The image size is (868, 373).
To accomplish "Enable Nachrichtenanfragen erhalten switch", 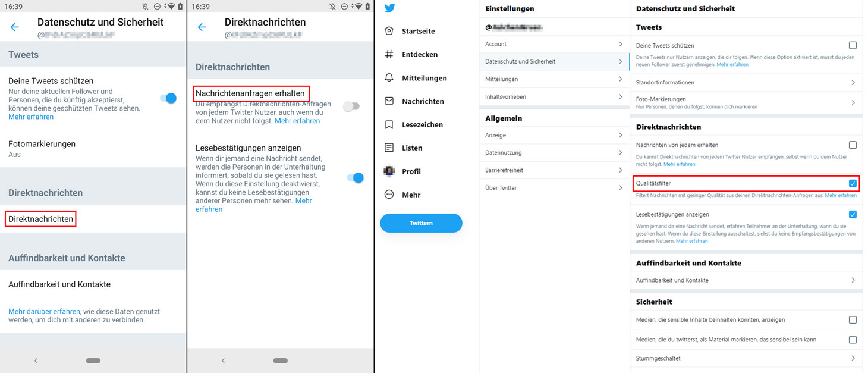I will coord(351,106).
